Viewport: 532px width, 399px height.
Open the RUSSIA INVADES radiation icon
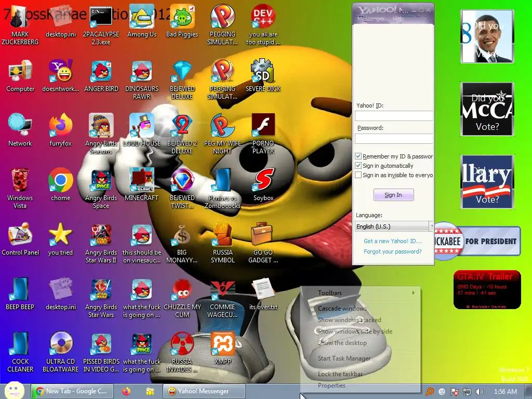tap(182, 353)
